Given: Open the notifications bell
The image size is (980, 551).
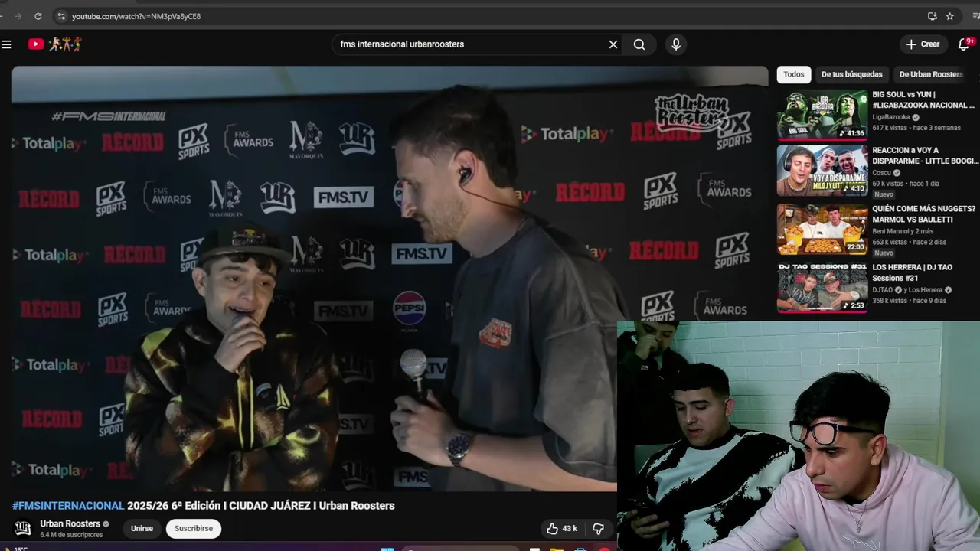Looking at the screenshot, I should 965,44.
